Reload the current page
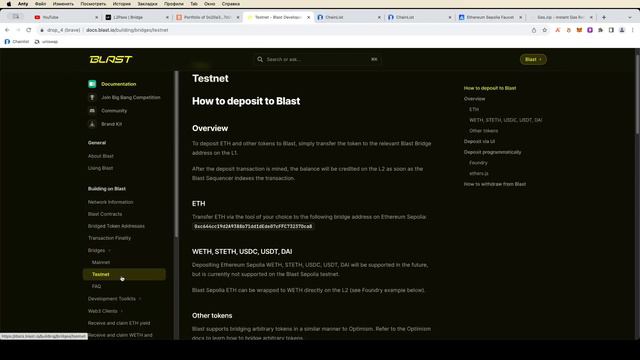This screenshot has height=360, width=640. (x=29, y=30)
